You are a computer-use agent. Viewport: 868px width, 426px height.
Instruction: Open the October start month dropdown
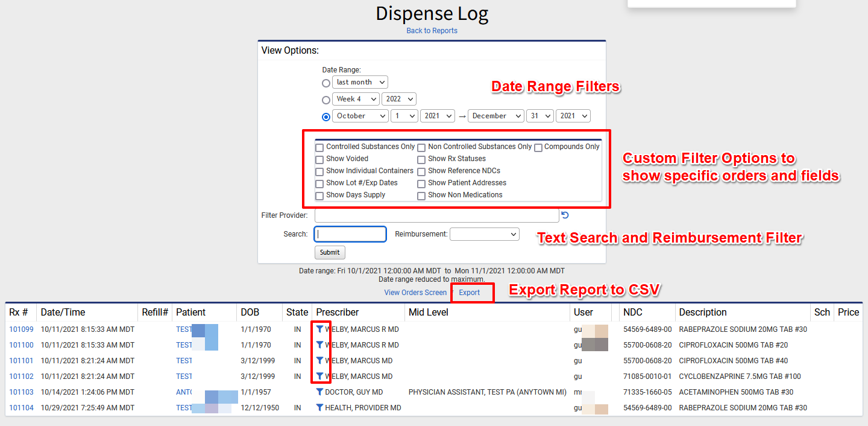click(360, 115)
